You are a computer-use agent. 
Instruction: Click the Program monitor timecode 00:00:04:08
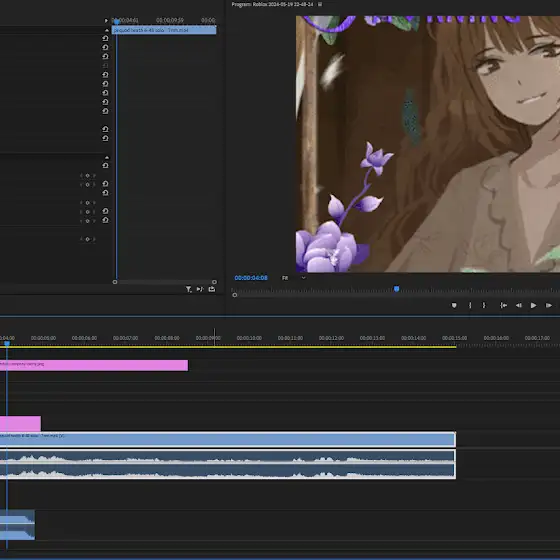[251, 278]
